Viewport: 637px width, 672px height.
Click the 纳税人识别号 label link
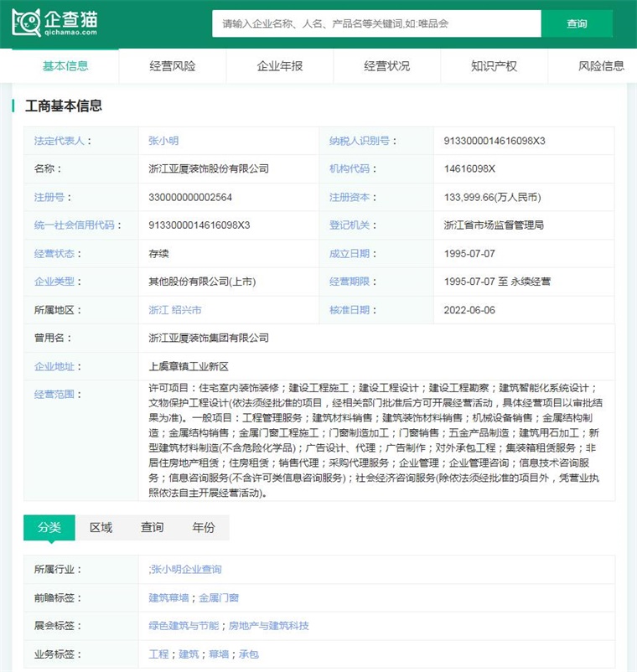(x=360, y=141)
